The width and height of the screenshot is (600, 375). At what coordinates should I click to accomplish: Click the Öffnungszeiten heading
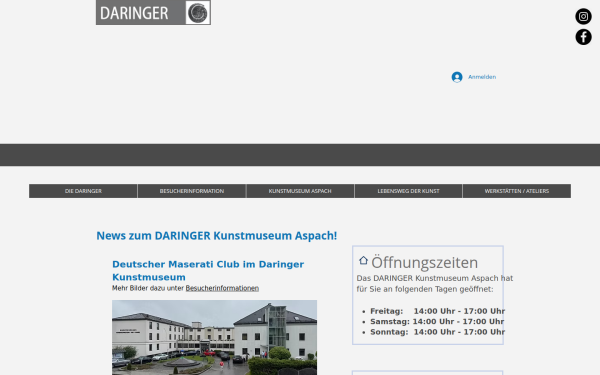coord(424,262)
